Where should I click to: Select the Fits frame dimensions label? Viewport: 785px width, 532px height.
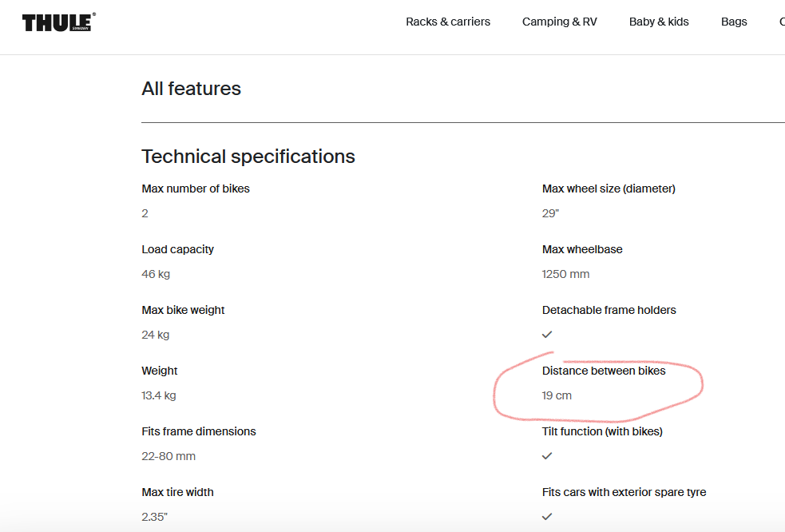coord(199,431)
